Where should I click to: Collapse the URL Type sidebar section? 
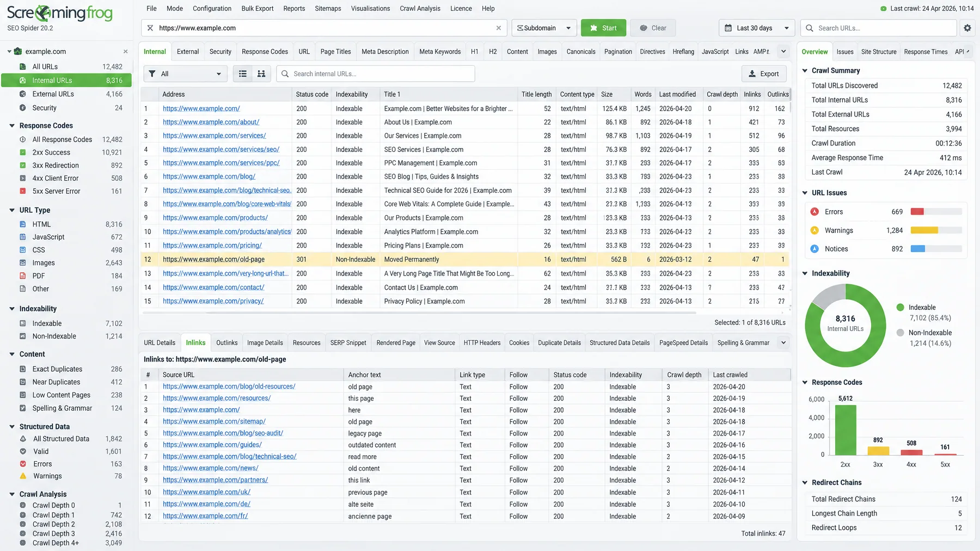pyautogui.click(x=12, y=210)
